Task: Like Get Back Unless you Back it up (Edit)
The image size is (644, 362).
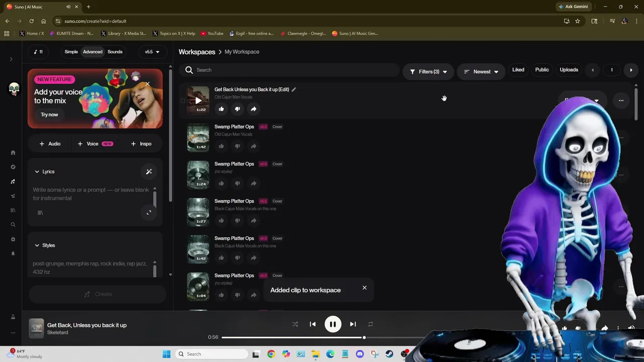Action: 221,109
